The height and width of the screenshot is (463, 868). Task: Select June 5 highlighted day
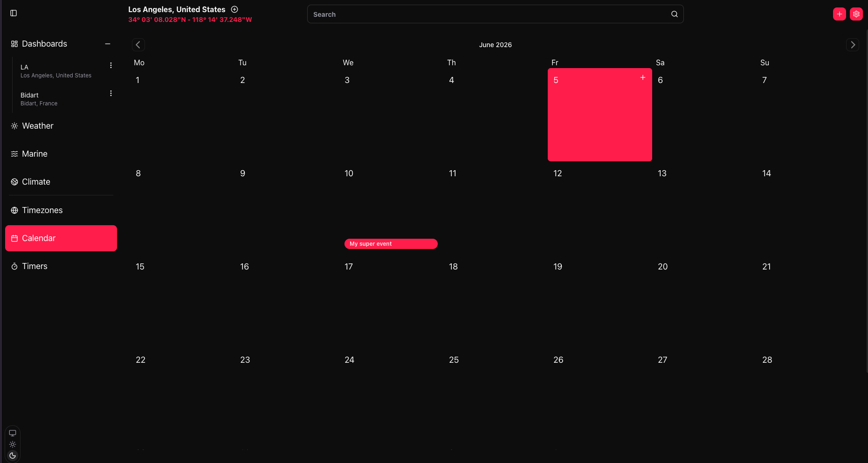click(600, 115)
